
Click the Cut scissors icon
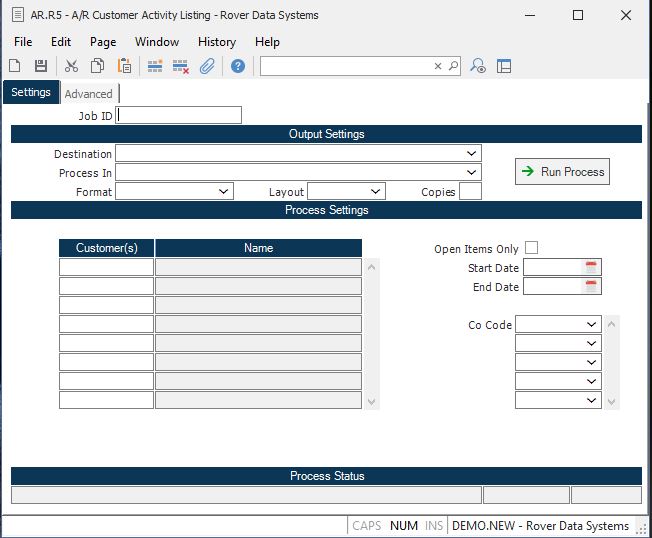71,66
